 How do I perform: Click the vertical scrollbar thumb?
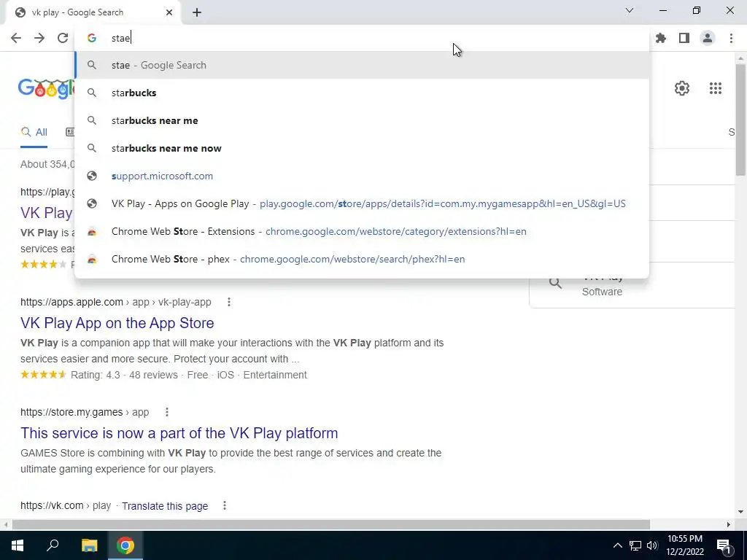pyautogui.click(x=740, y=119)
